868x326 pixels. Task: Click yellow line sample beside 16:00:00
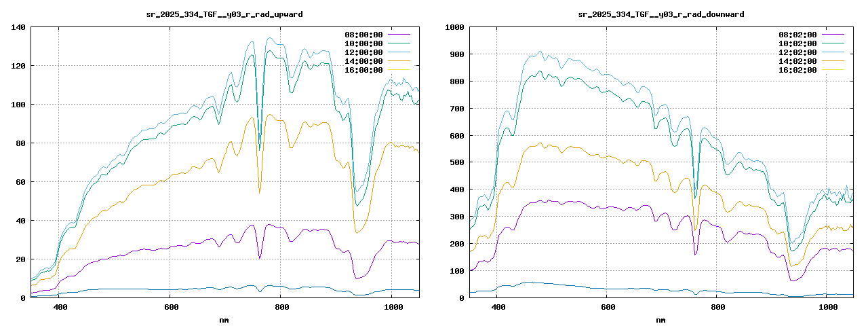(398, 70)
